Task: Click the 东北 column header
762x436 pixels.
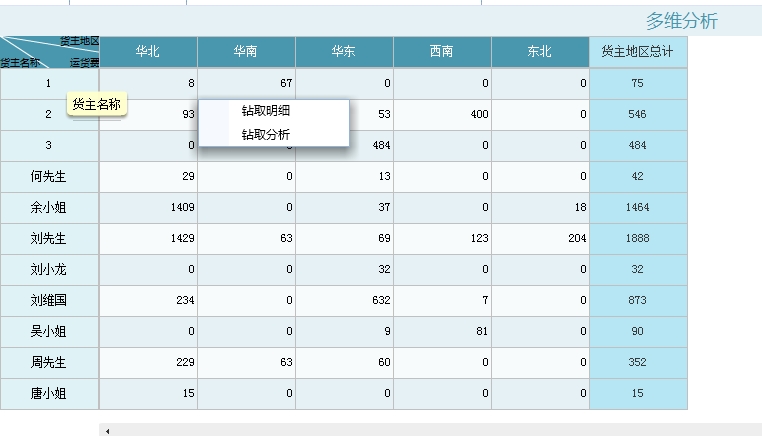Action: pyautogui.click(x=540, y=52)
